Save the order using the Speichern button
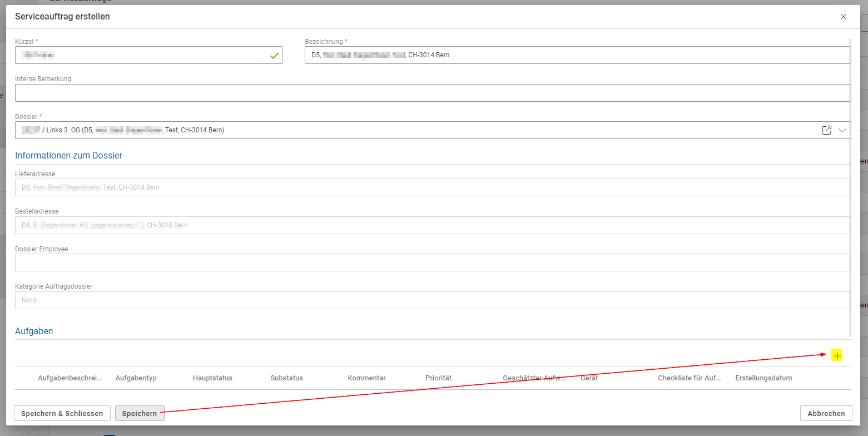 point(140,413)
